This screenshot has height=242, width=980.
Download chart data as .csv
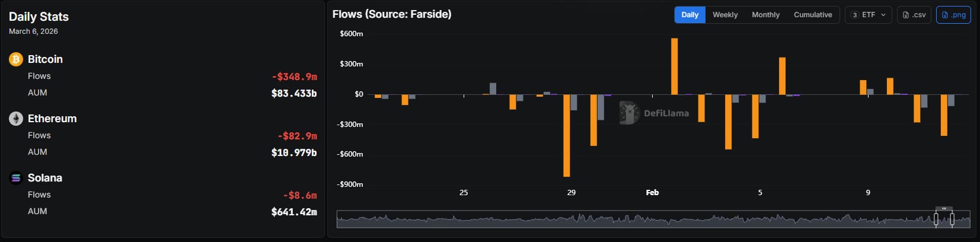click(x=914, y=15)
